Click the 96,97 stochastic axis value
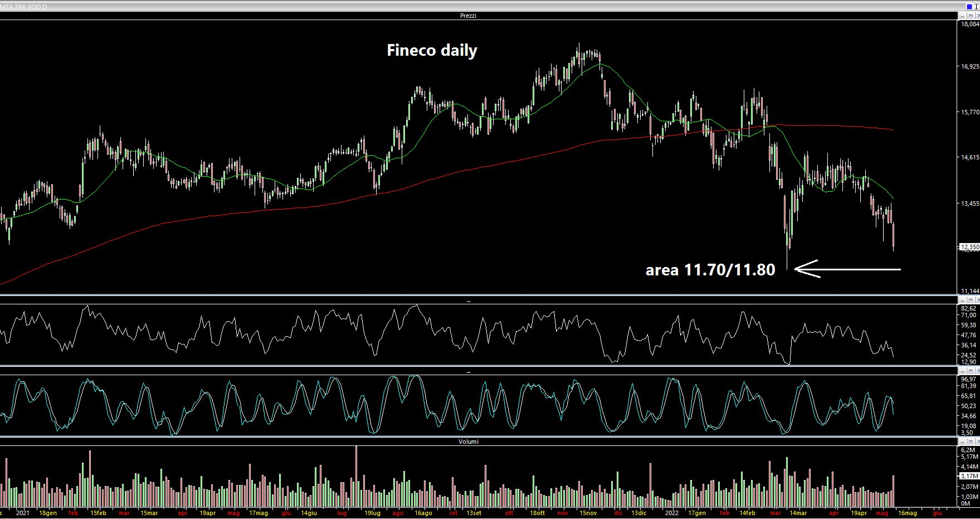The width and height of the screenshot is (980, 519). point(969,380)
